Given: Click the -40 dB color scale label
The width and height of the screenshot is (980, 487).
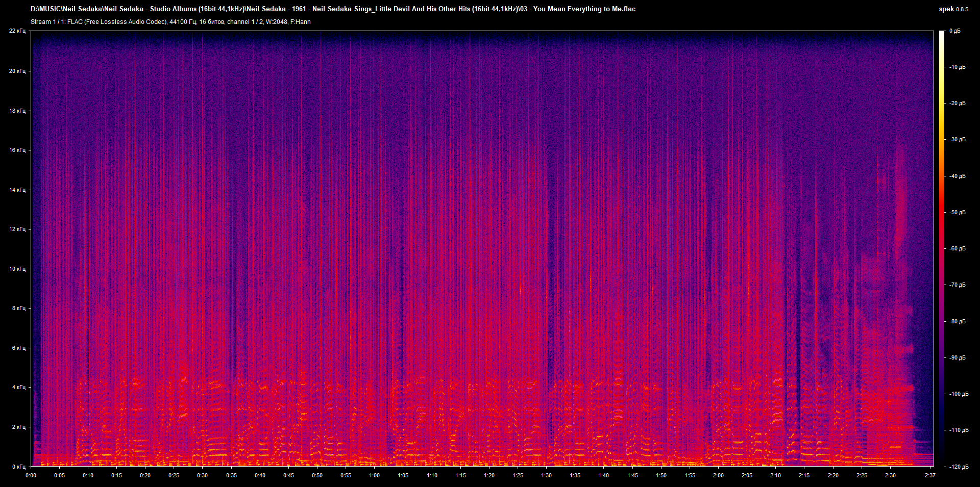Looking at the screenshot, I should (x=957, y=176).
